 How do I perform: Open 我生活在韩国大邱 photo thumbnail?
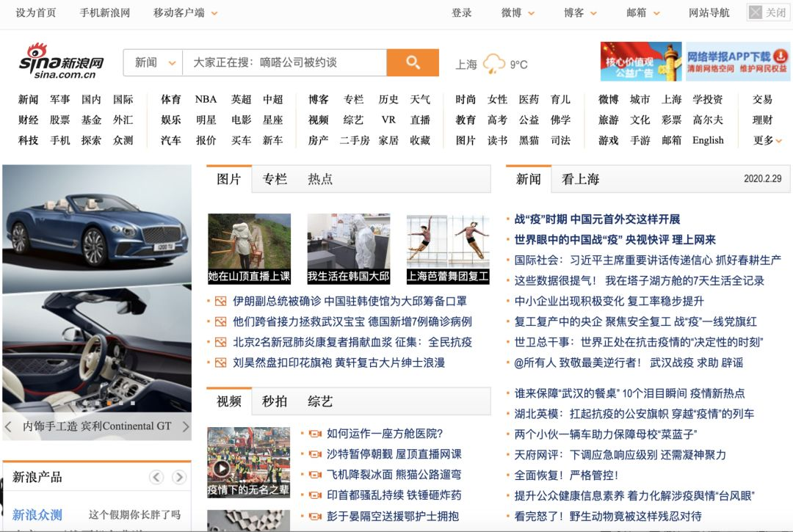[349, 249]
